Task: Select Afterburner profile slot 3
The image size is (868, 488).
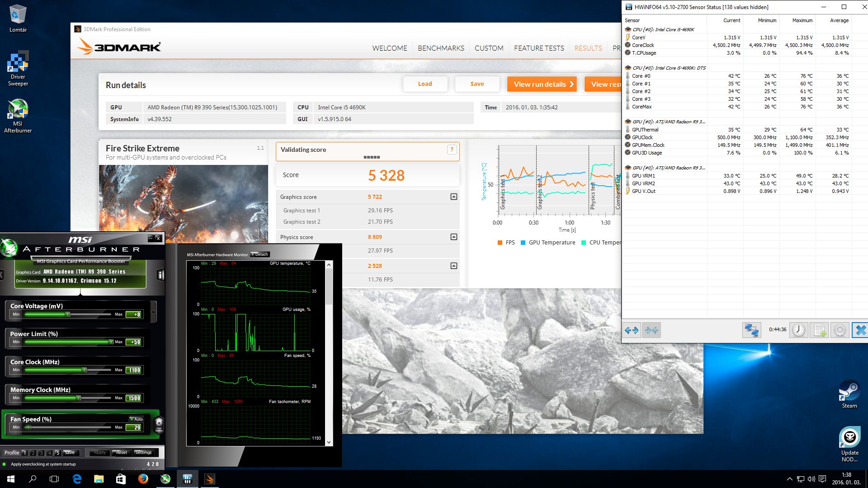Action: [41, 453]
